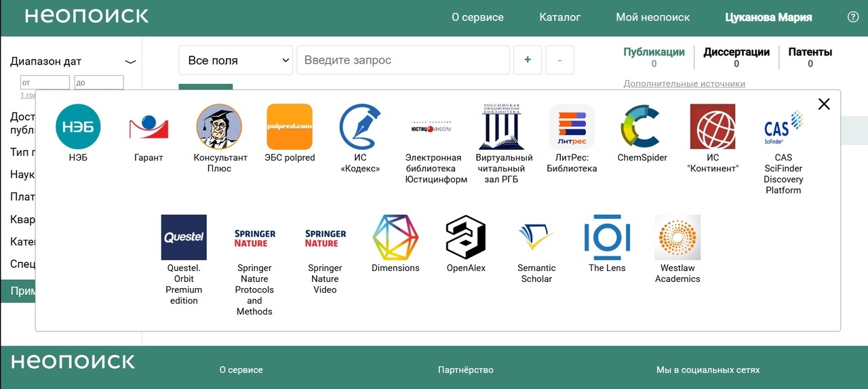Screen dimensions: 868x389
Task: Open the Каталог menu item
Action: pyautogui.click(x=560, y=17)
